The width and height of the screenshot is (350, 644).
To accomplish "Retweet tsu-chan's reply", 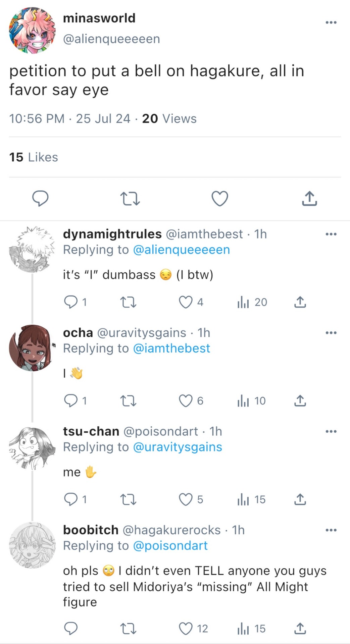I will pyautogui.click(x=128, y=499).
